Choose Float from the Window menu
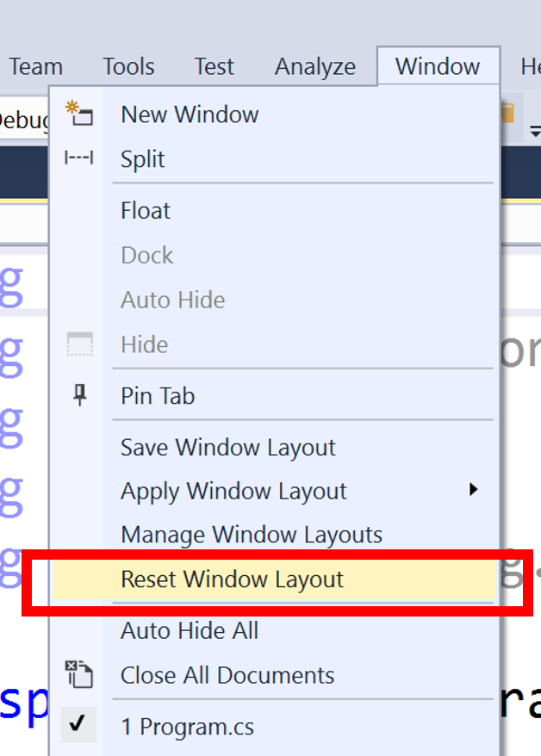541x756 pixels. [146, 210]
